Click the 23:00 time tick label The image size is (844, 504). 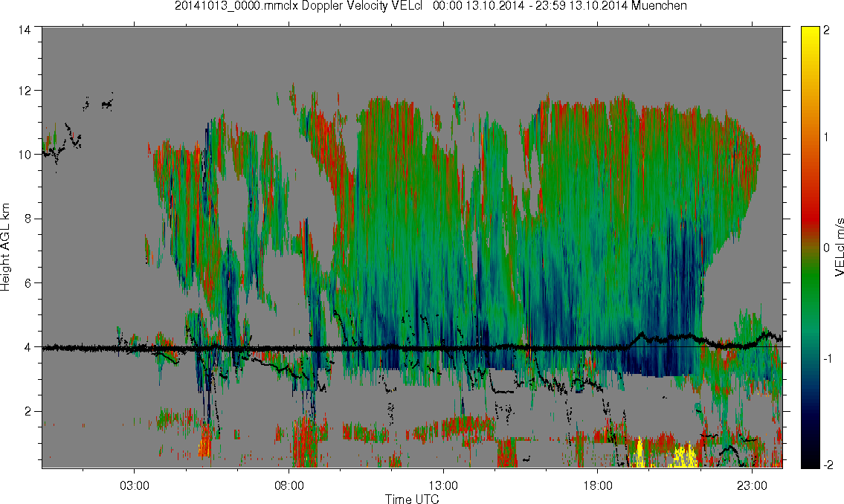[x=752, y=485]
